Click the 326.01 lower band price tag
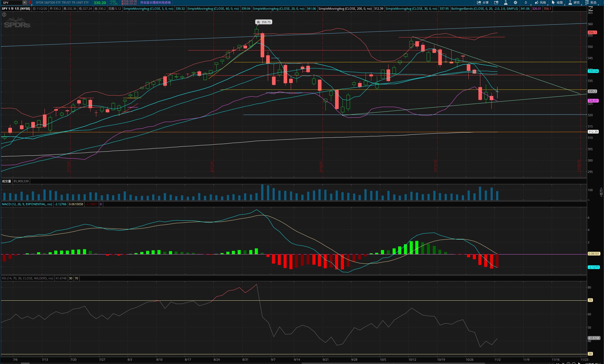This screenshot has height=364, width=604. point(593,101)
